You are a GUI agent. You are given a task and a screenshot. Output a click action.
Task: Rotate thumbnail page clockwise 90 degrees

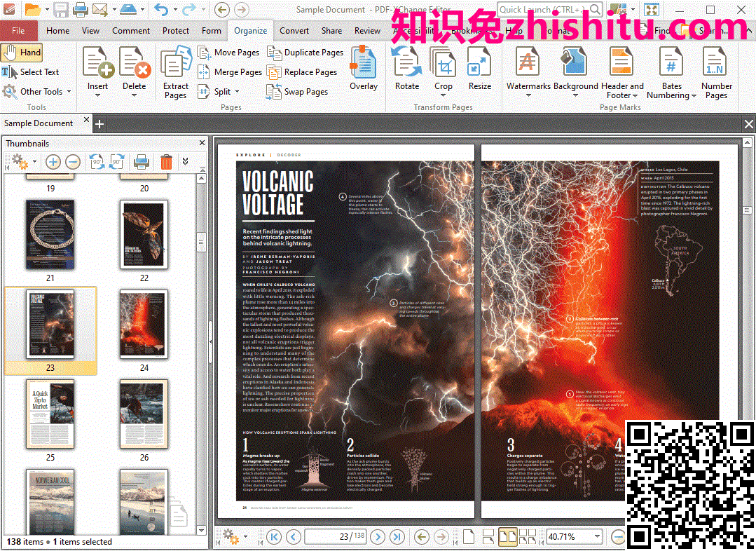[x=117, y=162]
